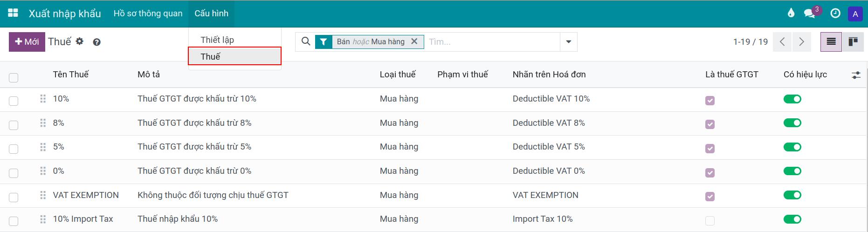The width and height of the screenshot is (868, 232).
Task: Open the Thuế gear actions menu
Action: [x=80, y=41]
